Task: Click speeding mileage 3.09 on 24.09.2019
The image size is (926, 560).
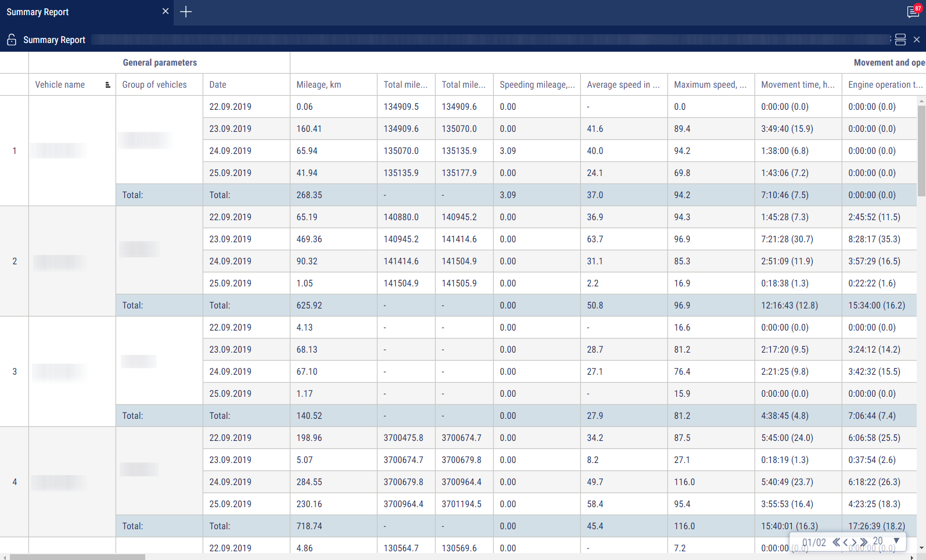Action: [508, 151]
